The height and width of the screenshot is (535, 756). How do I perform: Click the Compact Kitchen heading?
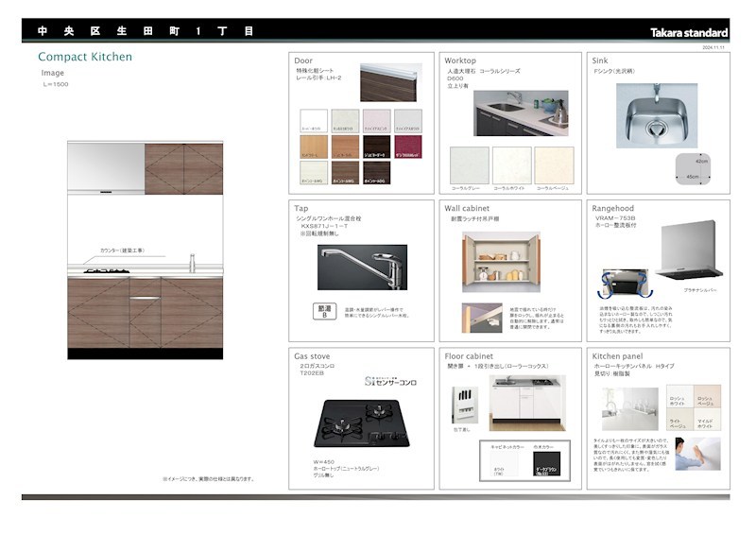pos(85,57)
